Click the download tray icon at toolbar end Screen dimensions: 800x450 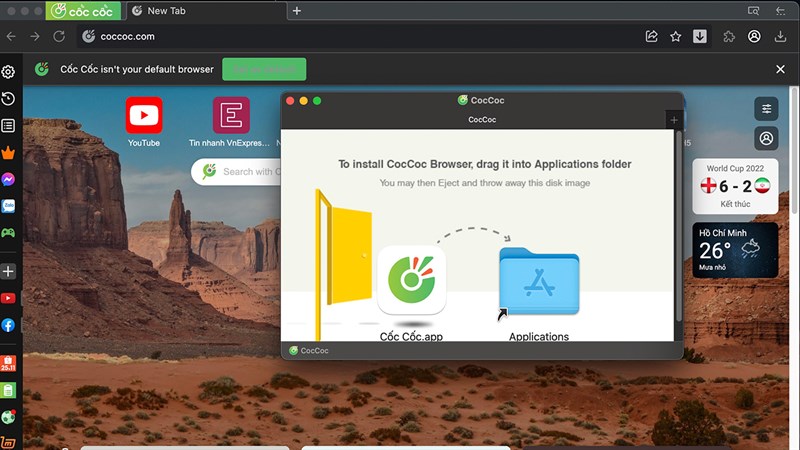[x=780, y=36]
